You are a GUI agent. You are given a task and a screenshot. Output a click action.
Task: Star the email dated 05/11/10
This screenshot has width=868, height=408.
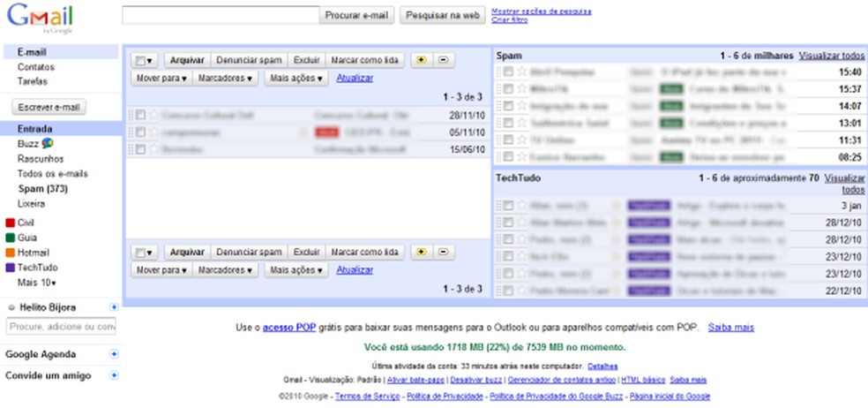153,132
